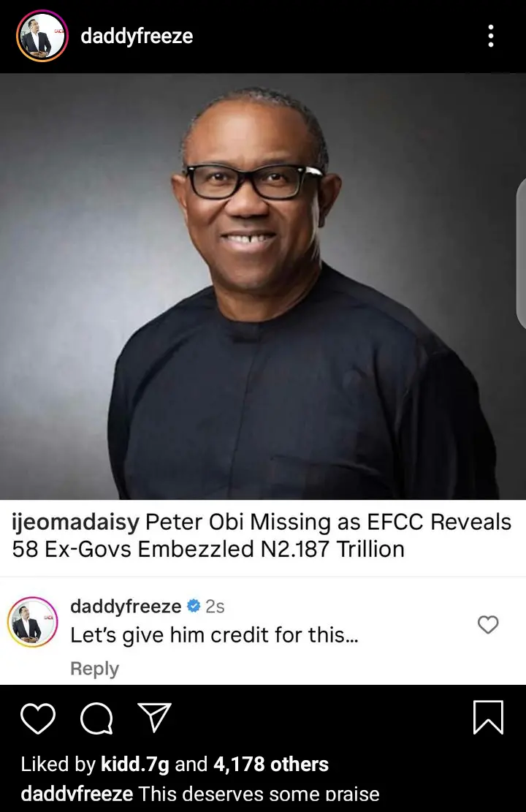View kidd.7g's profile from likes
Image resolution: width=526 pixels, height=812 pixels.
coord(135,764)
